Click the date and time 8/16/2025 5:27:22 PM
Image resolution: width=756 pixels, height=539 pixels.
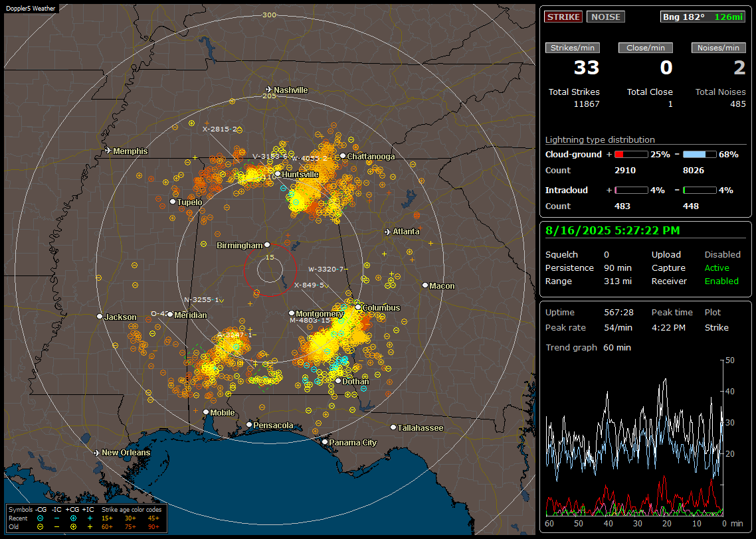pyautogui.click(x=613, y=230)
